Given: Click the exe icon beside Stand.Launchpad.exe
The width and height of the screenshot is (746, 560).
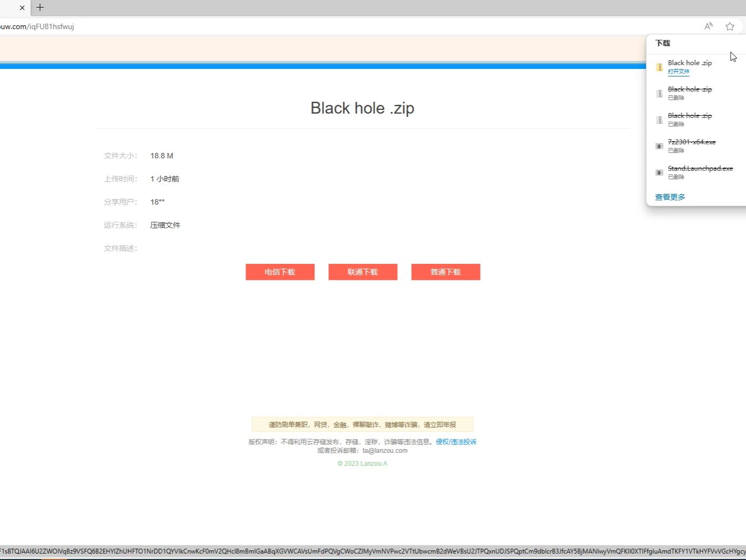Looking at the screenshot, I should coord(659,172).
